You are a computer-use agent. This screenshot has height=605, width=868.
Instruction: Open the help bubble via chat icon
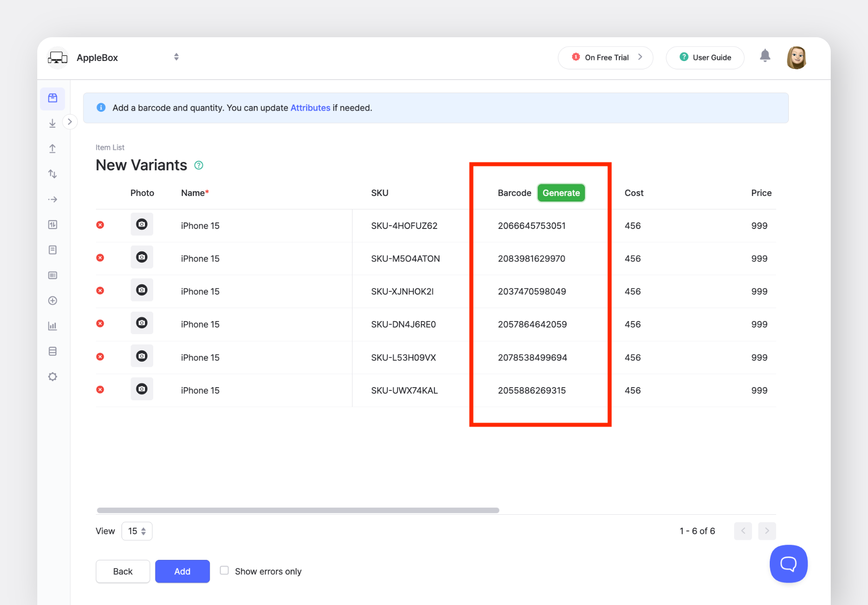click(x=788, y=564)
